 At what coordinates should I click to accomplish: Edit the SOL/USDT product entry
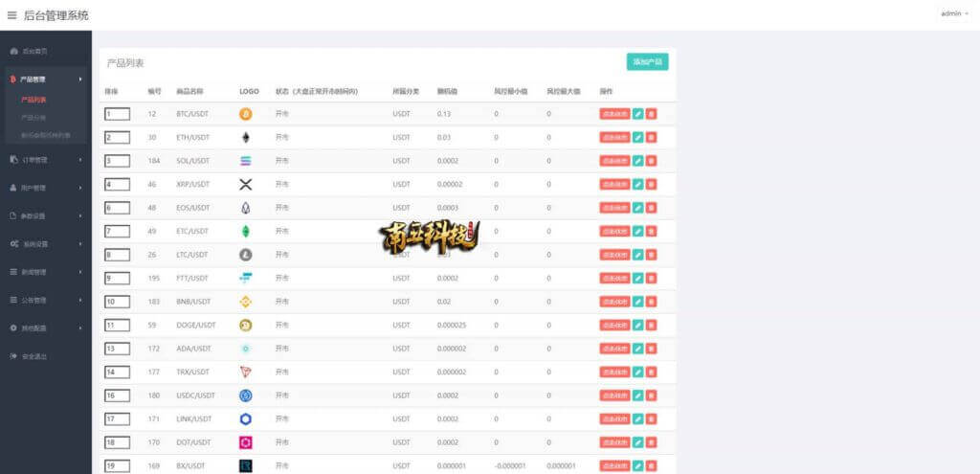pyautogui.click(x=637, y=161)
